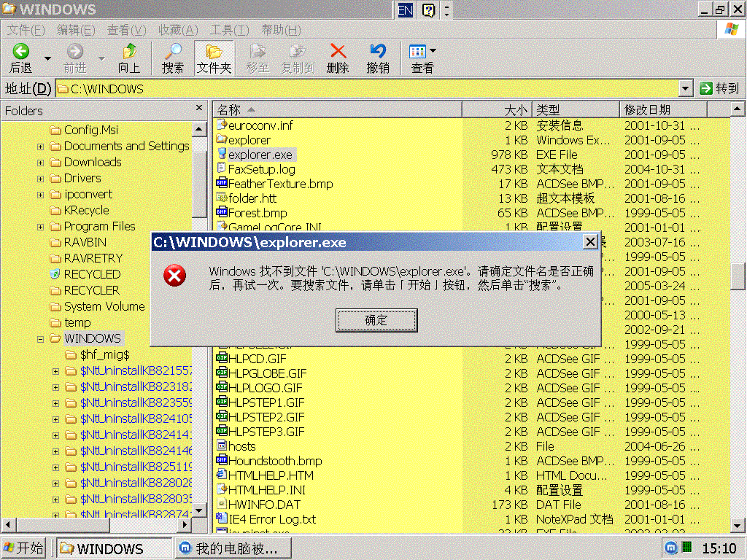Select the HTMLHELP.INI file icon
Viewport: 747px width, 560px height.
[x=222, y=489]
